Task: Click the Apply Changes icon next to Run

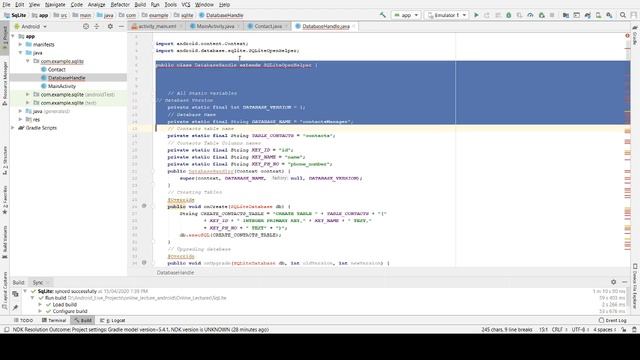Action: (x=487, y=15)
